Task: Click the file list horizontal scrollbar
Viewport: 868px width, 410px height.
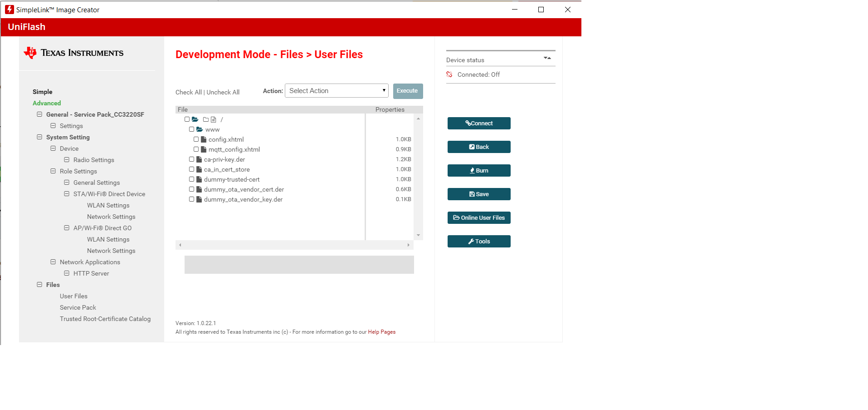Action: point(294,245)
